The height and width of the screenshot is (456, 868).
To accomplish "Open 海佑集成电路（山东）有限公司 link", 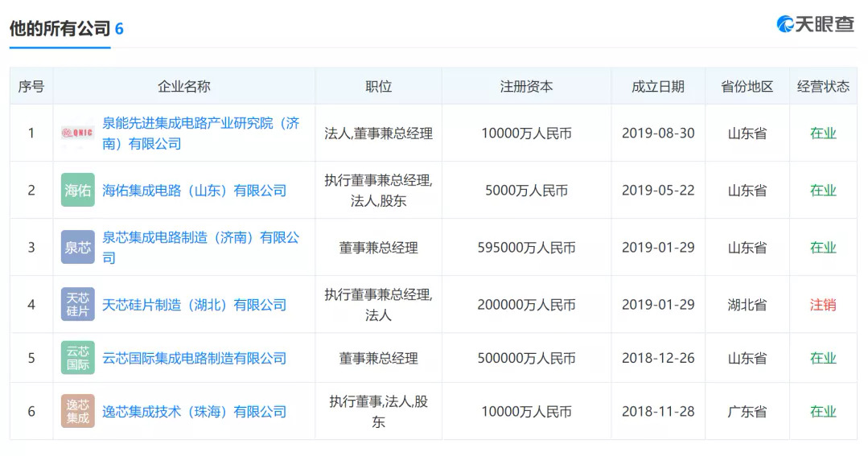I will point(194,191).
